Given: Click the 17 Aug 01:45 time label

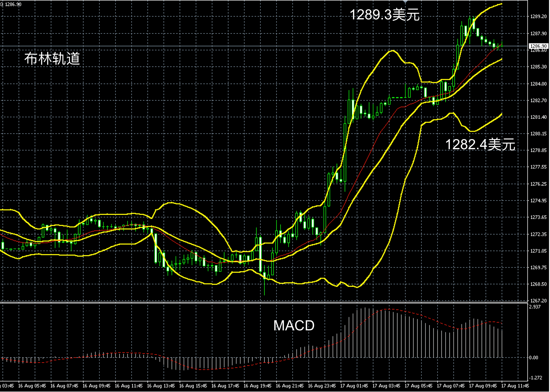Looking at the screenshot, I should point(354,386).
